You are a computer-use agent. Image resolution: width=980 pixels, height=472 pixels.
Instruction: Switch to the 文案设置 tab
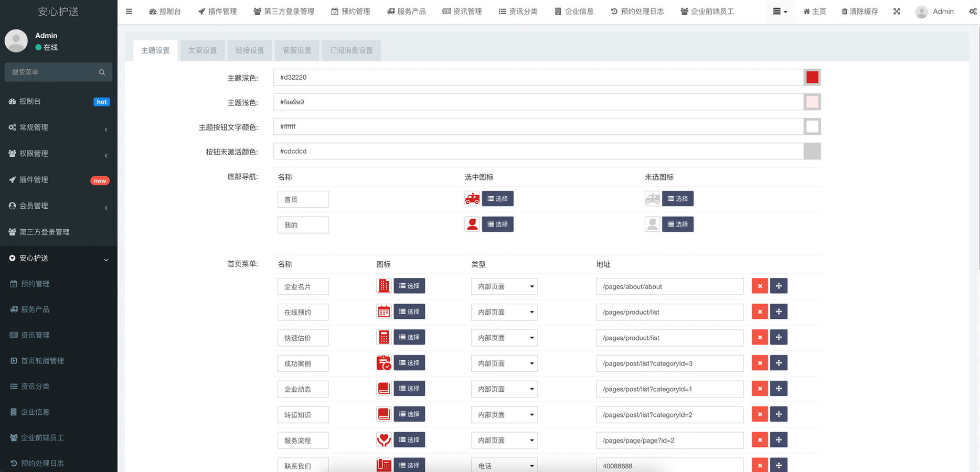[203, 50]
